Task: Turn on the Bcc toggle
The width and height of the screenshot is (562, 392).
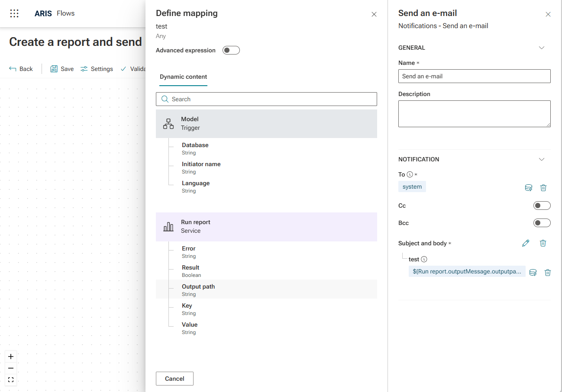Action: pyautogui.click(x=542, y=223)
